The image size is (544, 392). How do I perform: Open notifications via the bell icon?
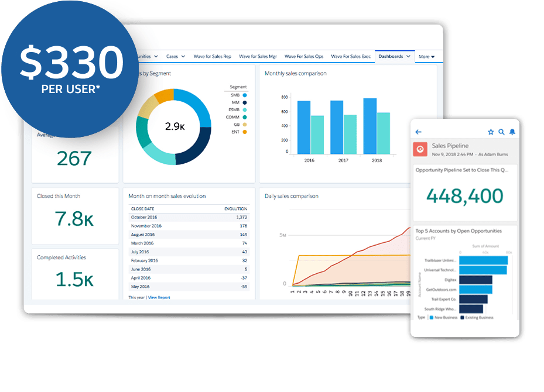[512, 132]
